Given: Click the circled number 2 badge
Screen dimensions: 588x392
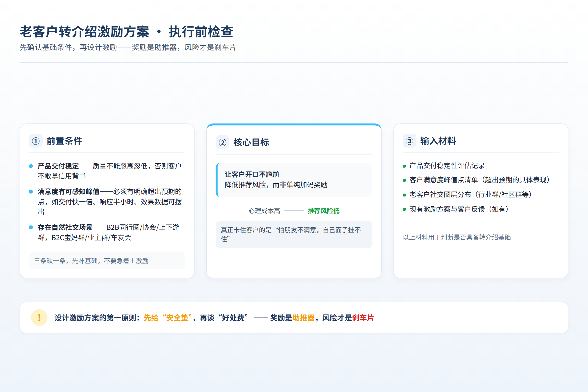Looking at the screenshot, I should point(222,143).
